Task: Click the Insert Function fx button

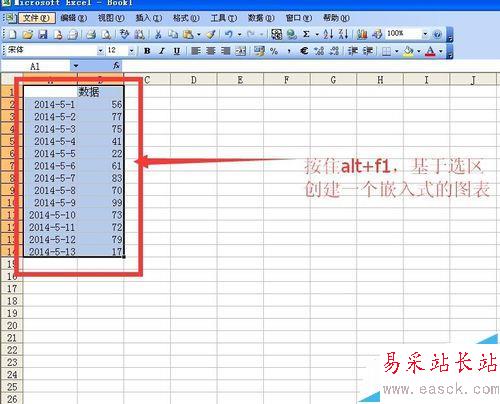Action: 116,66
